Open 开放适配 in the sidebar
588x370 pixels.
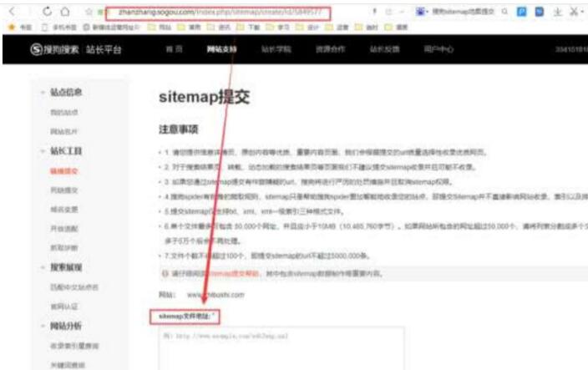pos(64,229)
